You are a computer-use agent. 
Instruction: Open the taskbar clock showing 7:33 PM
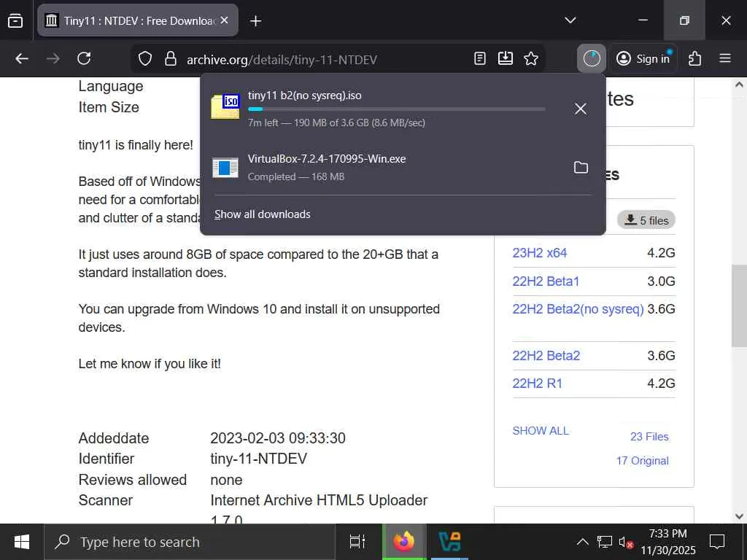point(668,542)
